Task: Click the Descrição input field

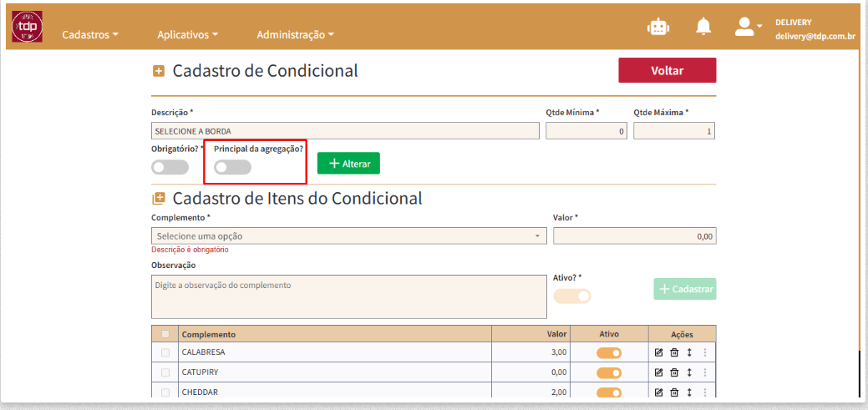Action: 345,131
